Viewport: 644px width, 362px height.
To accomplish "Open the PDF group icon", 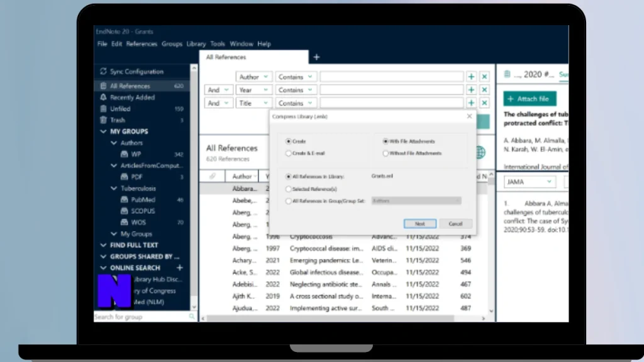I will tap(124, 177).
